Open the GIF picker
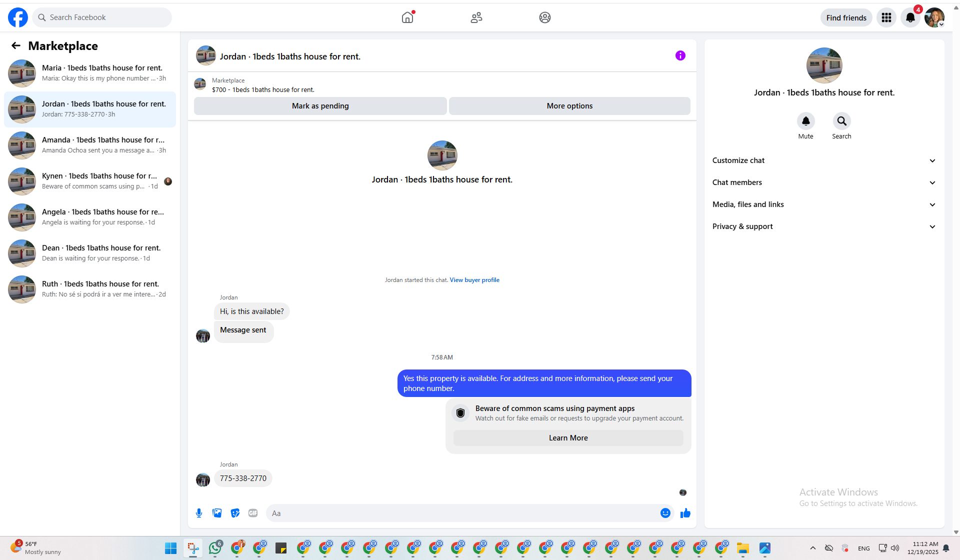This screenshot has height=560, width=960. (x=253, y=513)
